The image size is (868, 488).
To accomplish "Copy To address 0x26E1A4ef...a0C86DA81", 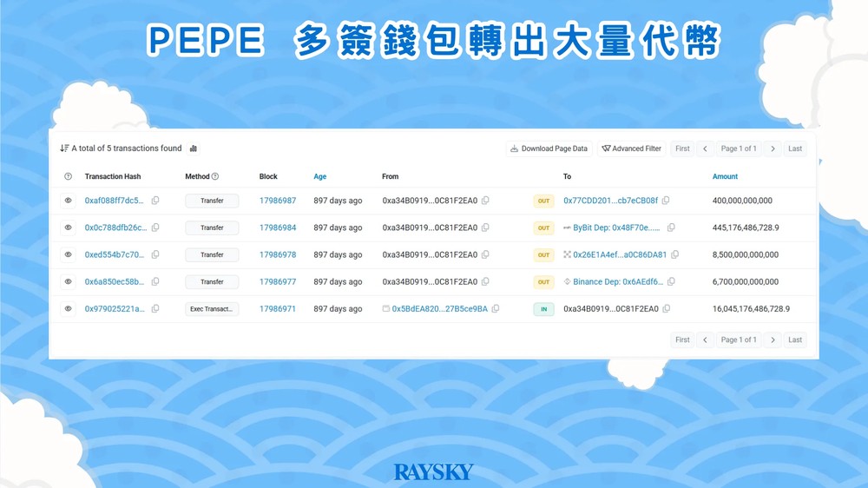I will tap(674, 254).
